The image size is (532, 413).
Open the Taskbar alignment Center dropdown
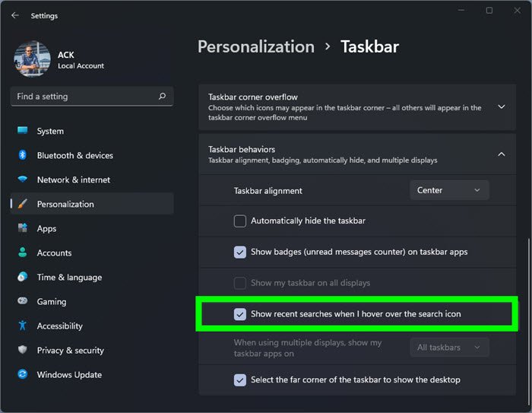[x=448, y=190]
